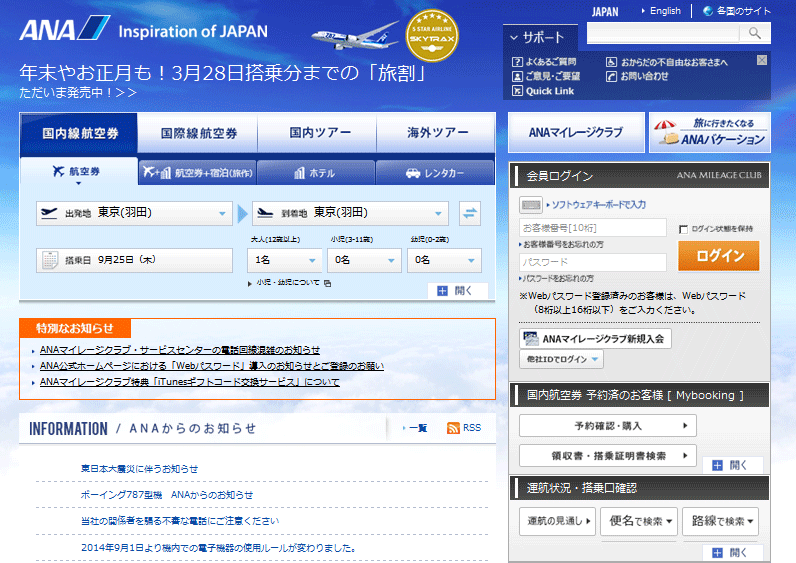Screen dimensions: 796x563
Task: Click the site search input field
Action: click(662, 34)
